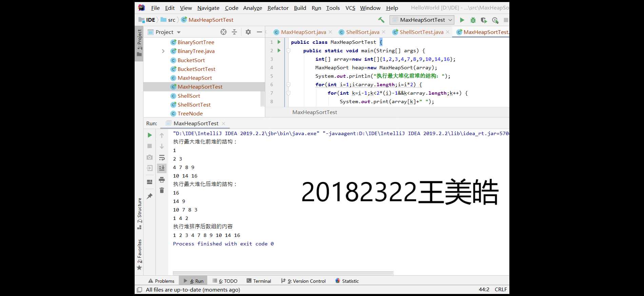Toggle soft-wrap in the Run console
Viewport: 644px width, 296px height.
tap(162, 158)
